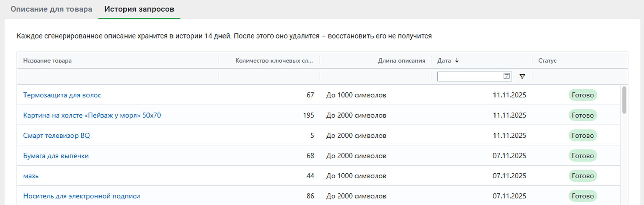The height and width of the screenshot is (205, 644).
Task: Click the funnel filter icon in Дата column
Action: click(x=522, y=76)
